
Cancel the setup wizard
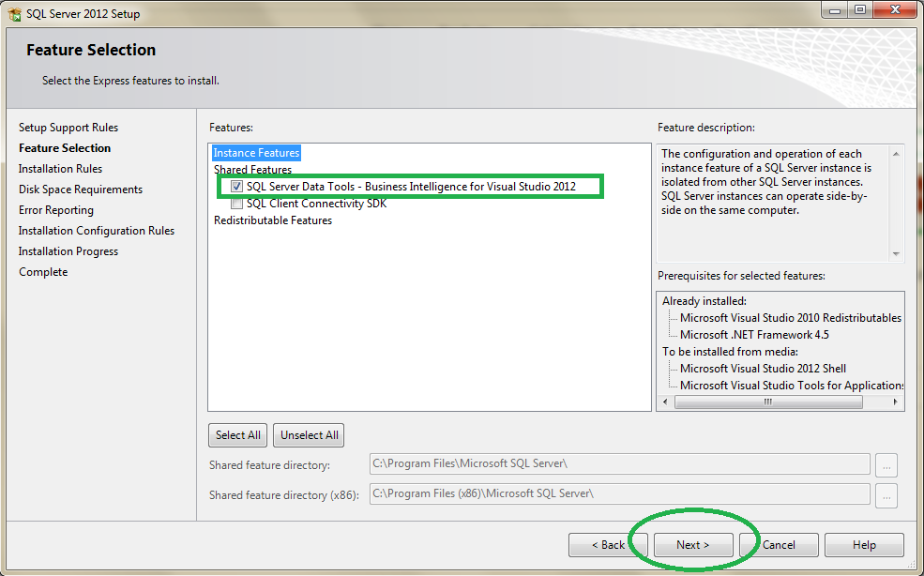coord(779,545)
